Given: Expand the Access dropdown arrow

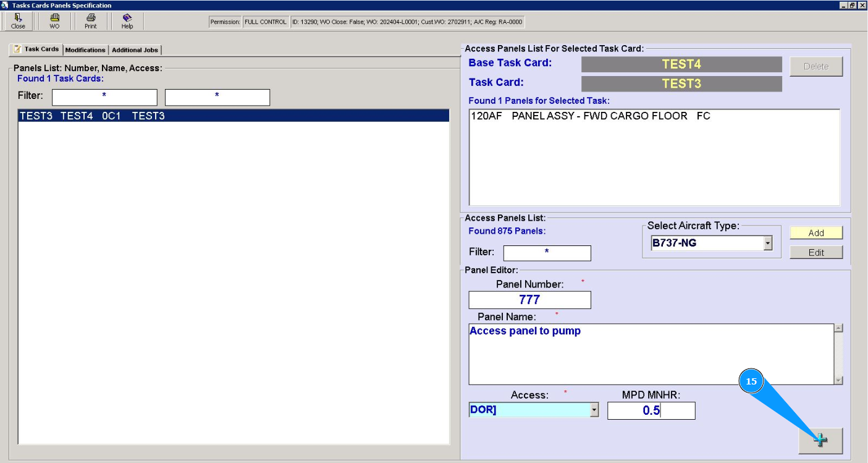Looking at the screenshot, I should tap(594, 410).
